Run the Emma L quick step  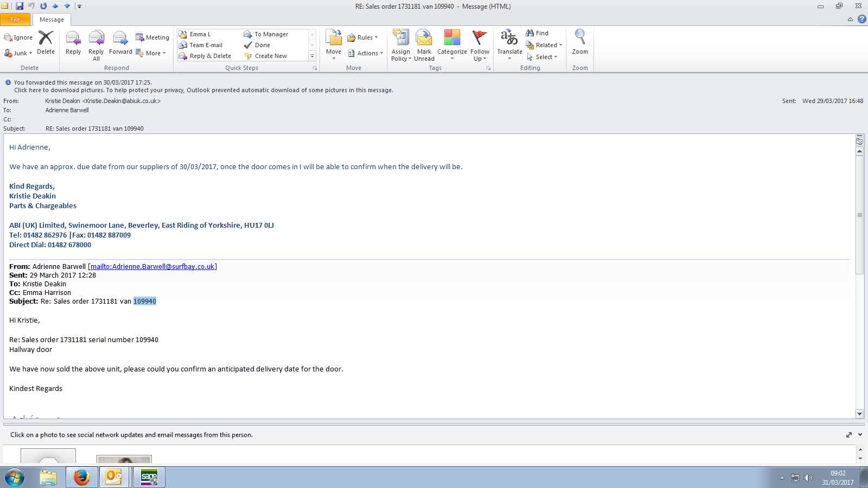click(x=200, y=34)
